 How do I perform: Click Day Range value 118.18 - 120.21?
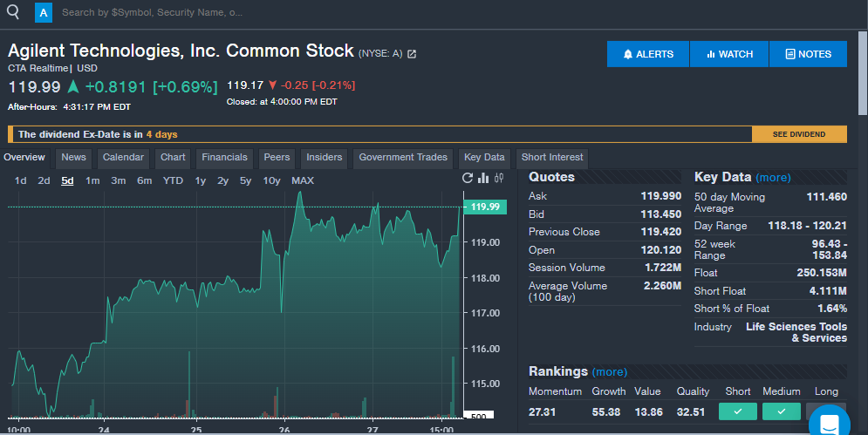807,226
